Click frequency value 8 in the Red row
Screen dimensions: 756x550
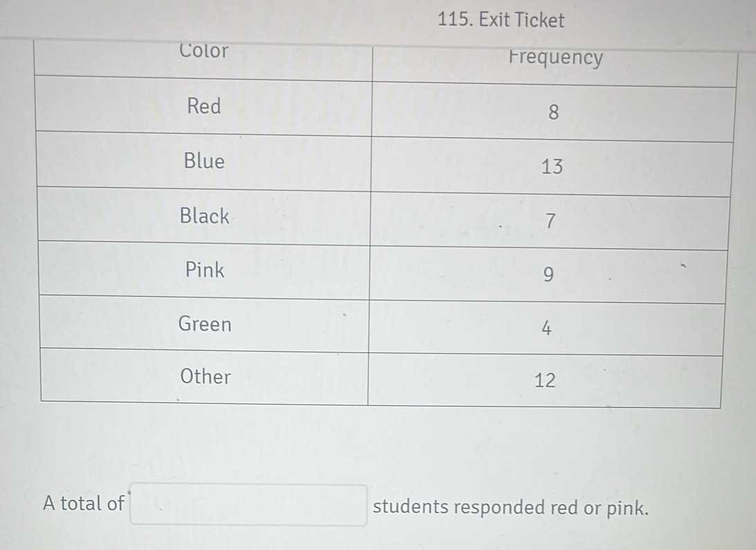(553, 112)
